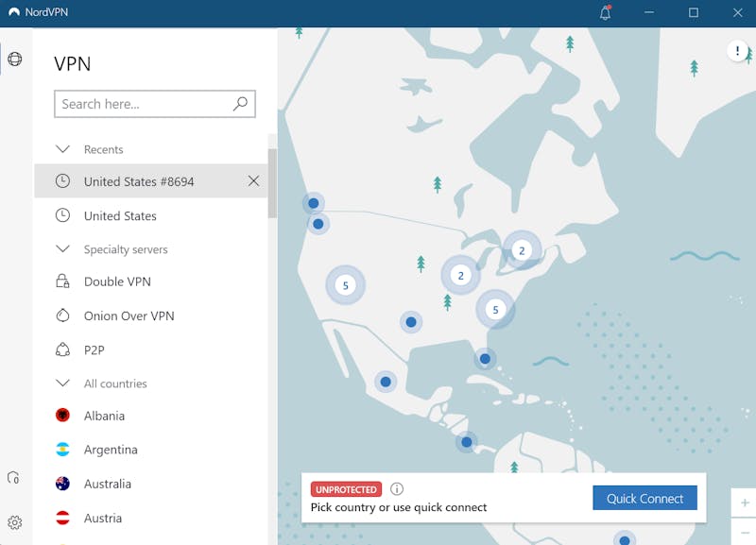Select Argentina from country list
Screen dimensions: 756x545
point(151,450)
